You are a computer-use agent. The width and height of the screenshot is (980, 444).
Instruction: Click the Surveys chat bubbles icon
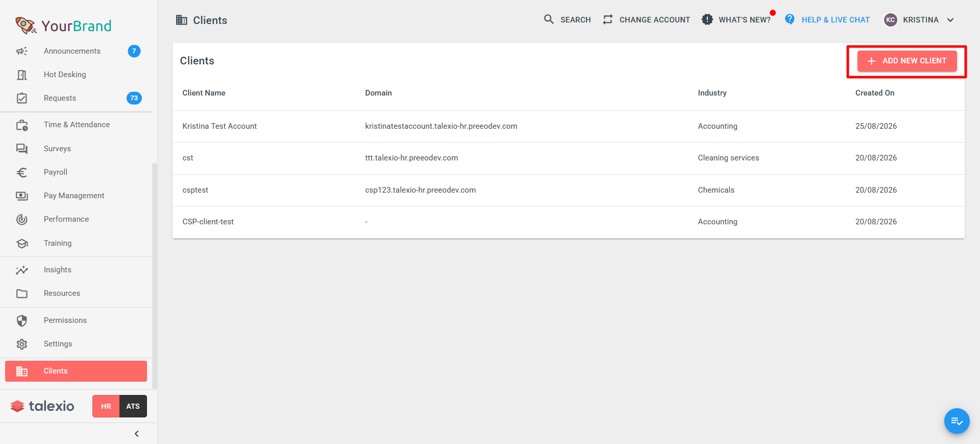(22, 149)
